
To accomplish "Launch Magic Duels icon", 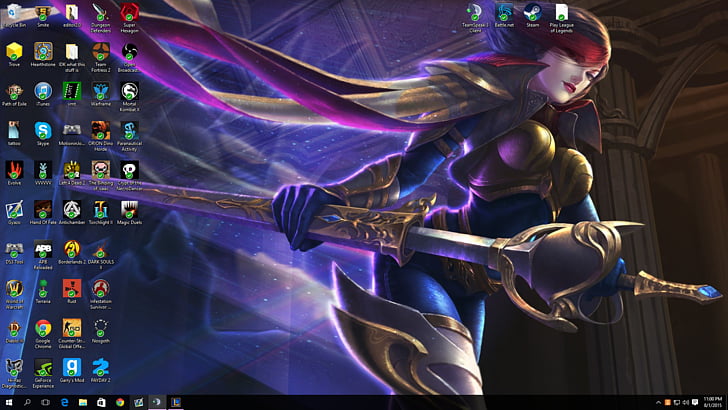I will pyautogui.click(x=130, y=213).
